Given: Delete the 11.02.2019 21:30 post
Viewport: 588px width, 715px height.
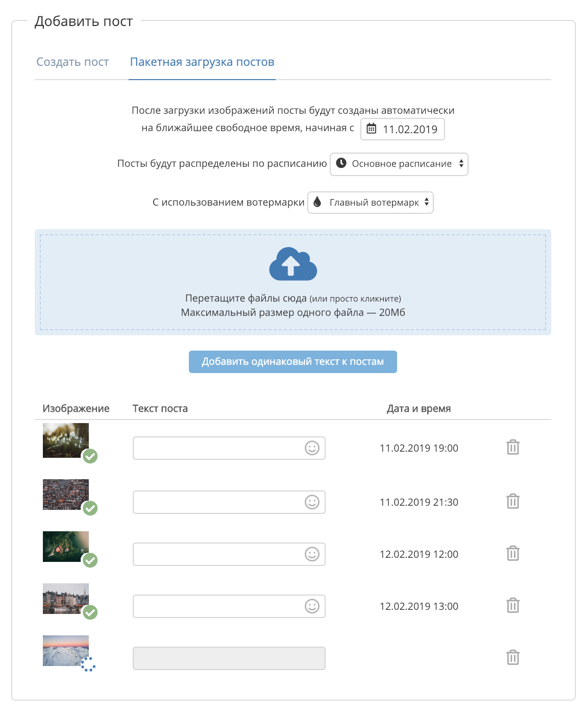Looking at the screenshot, I should tap(513, 501).
